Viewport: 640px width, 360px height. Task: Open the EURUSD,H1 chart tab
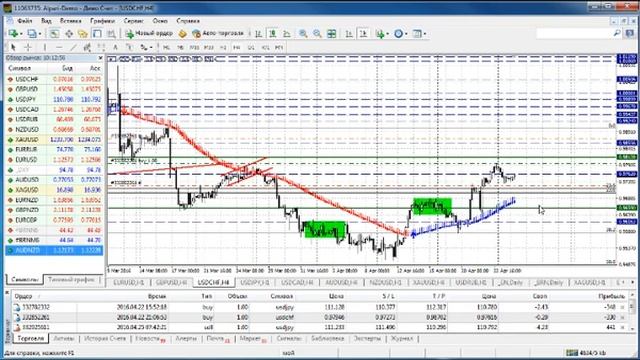(x=129, y=282)
